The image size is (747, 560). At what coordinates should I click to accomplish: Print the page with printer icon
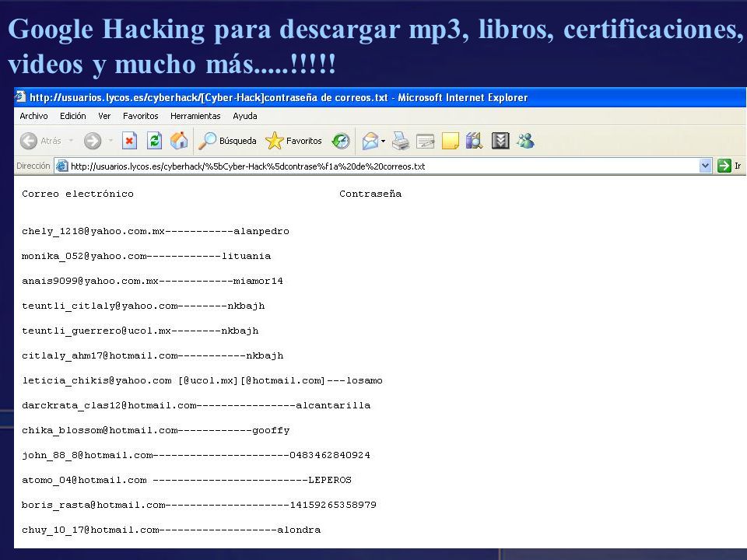point(401,141)
